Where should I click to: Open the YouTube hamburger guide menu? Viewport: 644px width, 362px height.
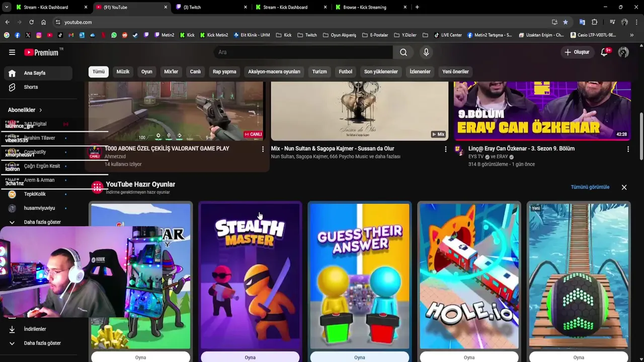pos(12,52)
